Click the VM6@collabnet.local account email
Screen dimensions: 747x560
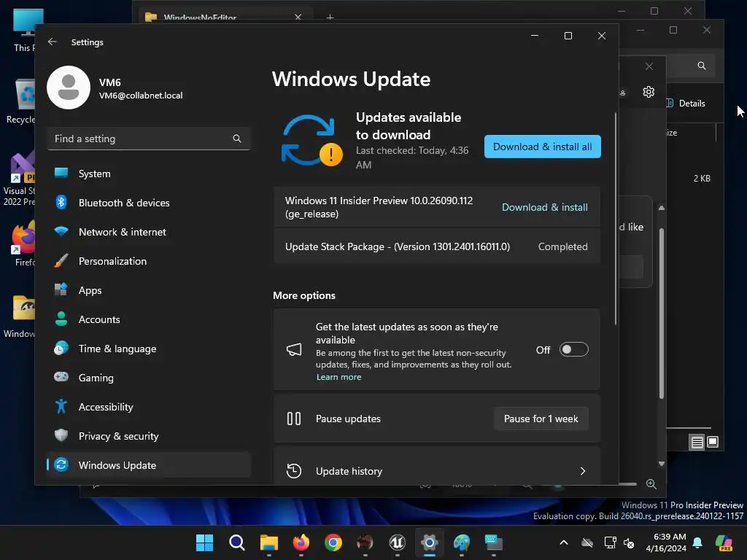[141, 96]
